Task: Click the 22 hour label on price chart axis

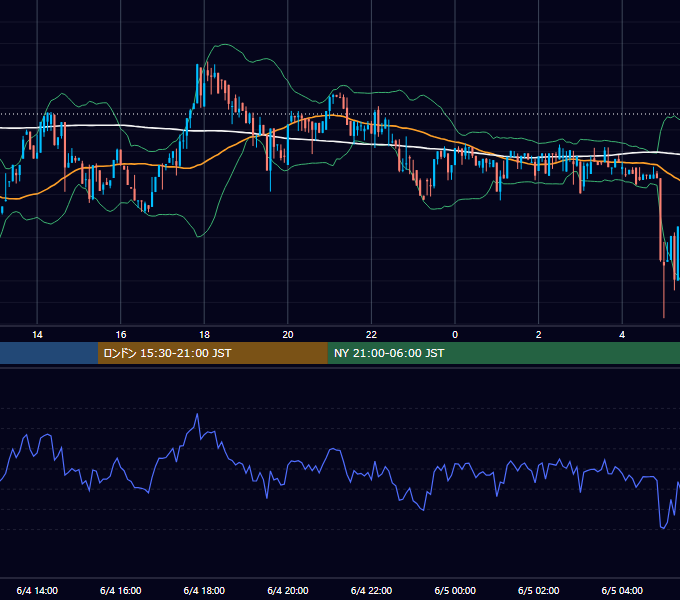Action: 371,335
